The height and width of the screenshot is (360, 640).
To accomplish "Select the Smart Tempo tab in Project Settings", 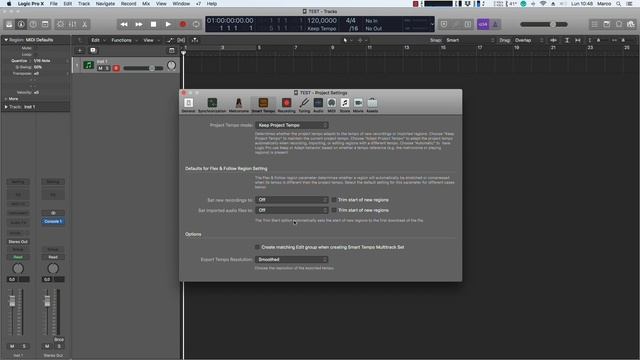I will [263, 105].
